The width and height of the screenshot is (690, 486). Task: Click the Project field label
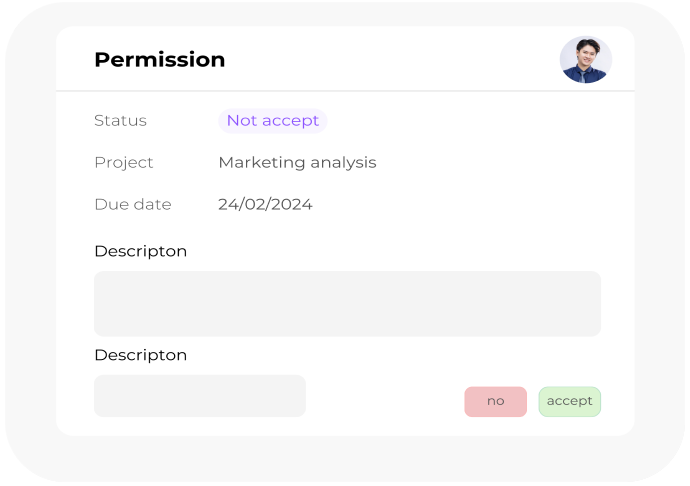click(124, 163)
